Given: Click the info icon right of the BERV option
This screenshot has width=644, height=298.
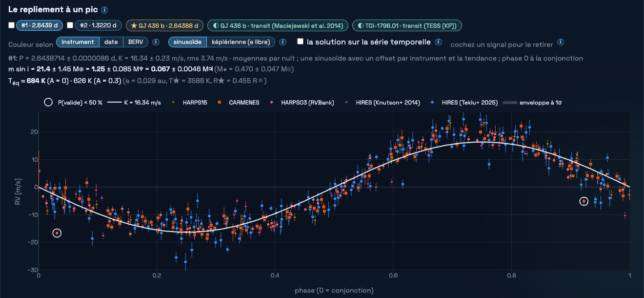Looking at the screenshot, I should point(156,42).
